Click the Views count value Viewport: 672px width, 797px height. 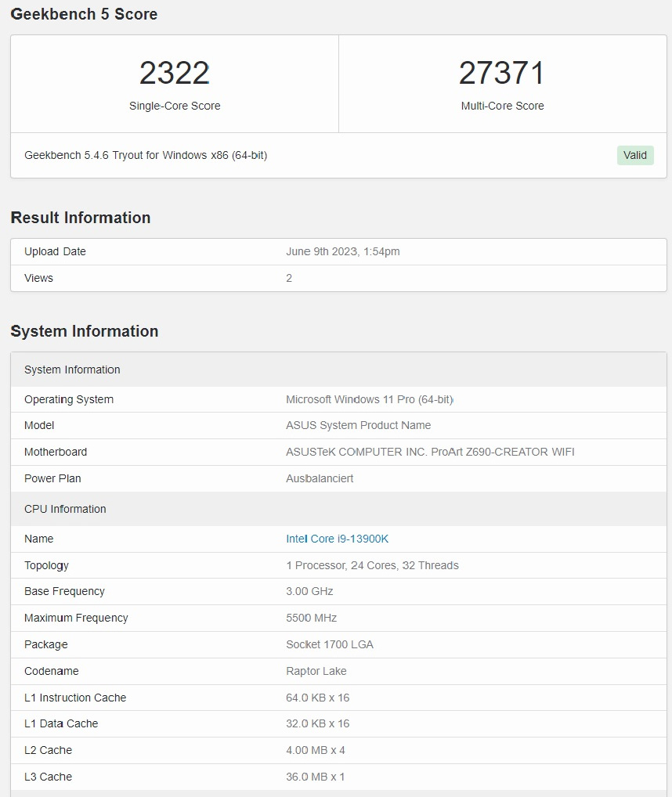pyautogui.click(x=289, y=278)
